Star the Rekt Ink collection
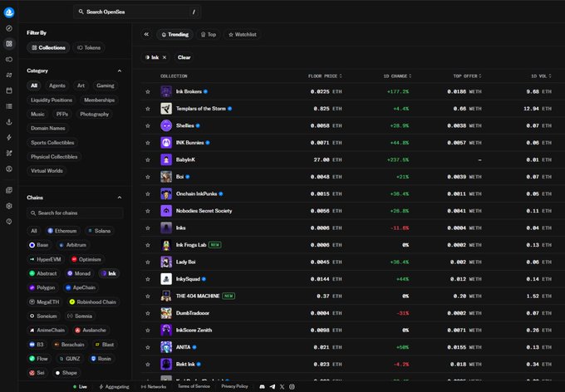Viewport: 565px width, 392px height. [x=148, y=365]
